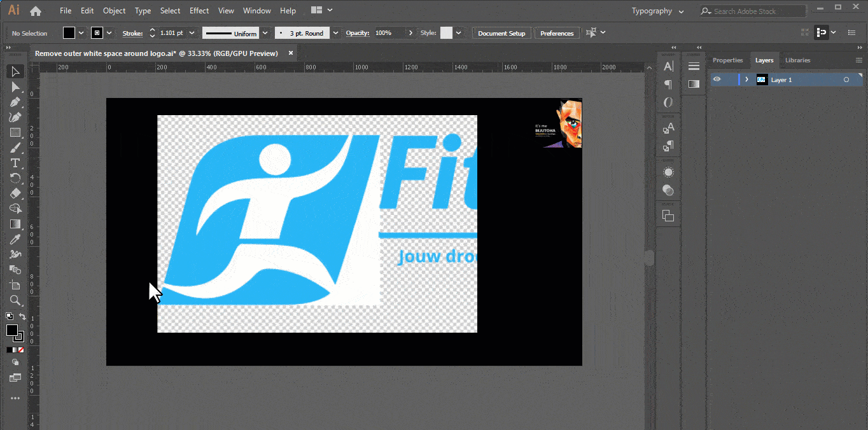The height and width of the screenshot is (430, 868).
Task: Select the Eraser tool
Action: click(15, 193)
